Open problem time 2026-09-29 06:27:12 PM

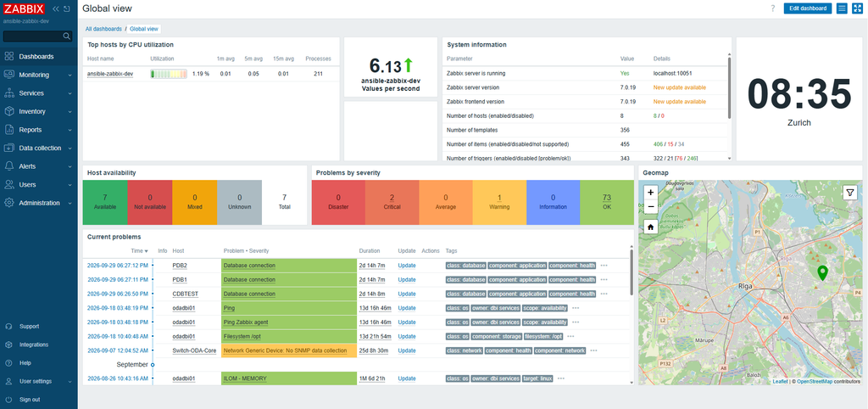117,266
